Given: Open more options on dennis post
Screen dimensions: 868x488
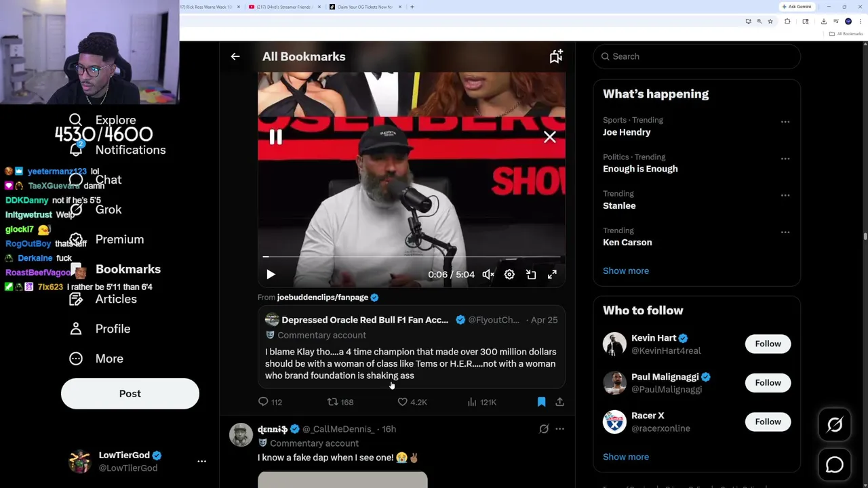Looking at the screenshot, I should [x=559, y=429].
